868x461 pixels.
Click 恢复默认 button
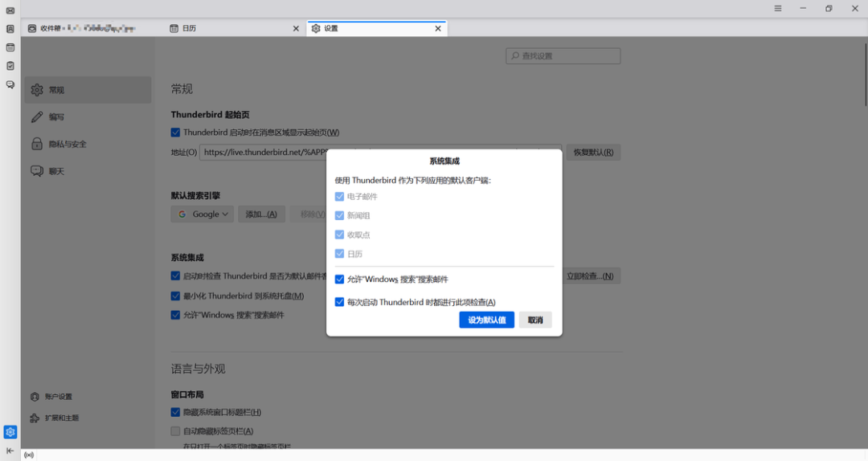point(593,152)
